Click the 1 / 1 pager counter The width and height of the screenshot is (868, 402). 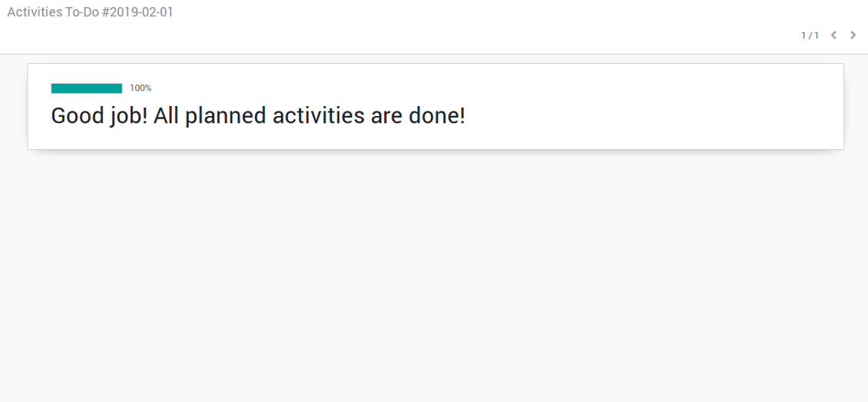(x=810, y=35)
